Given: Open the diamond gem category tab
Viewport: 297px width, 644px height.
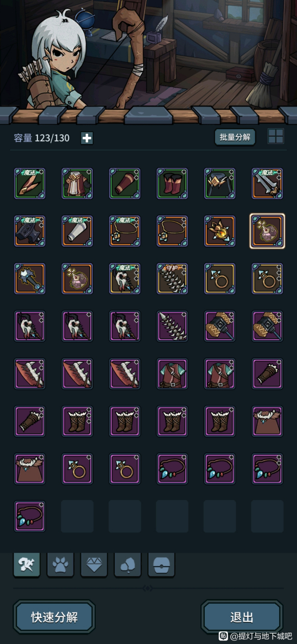Looking at the screenshot, I should 94,565.
